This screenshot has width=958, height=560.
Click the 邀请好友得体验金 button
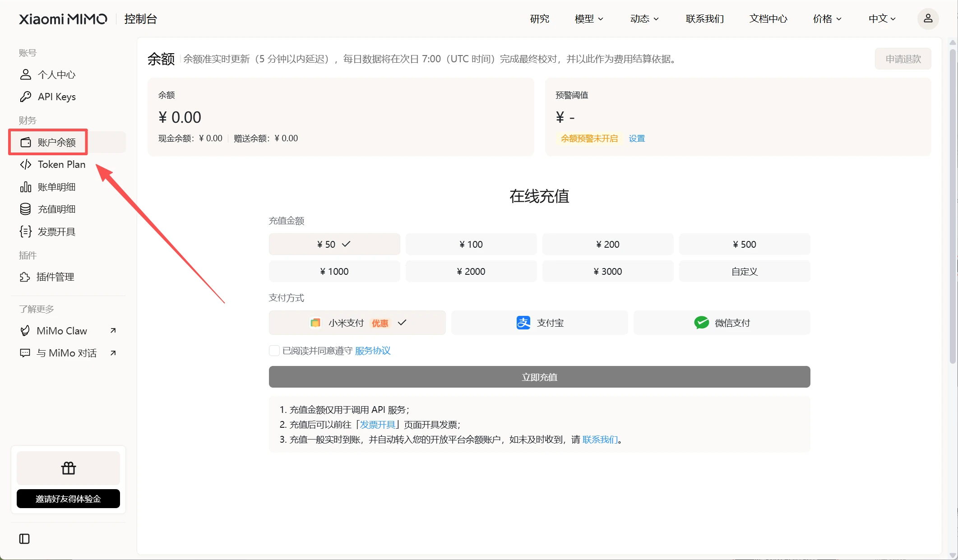click(x=69, y=499)
